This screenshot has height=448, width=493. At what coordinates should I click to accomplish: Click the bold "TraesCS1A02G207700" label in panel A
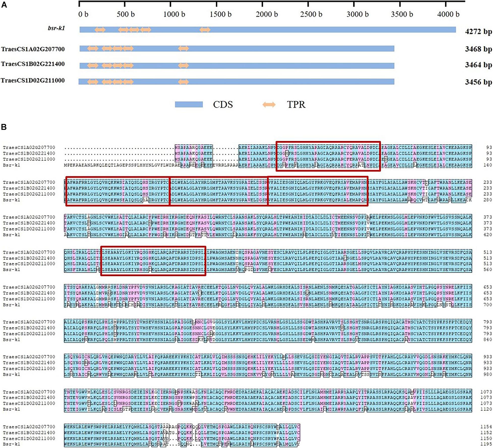click(x=33, y=49)
